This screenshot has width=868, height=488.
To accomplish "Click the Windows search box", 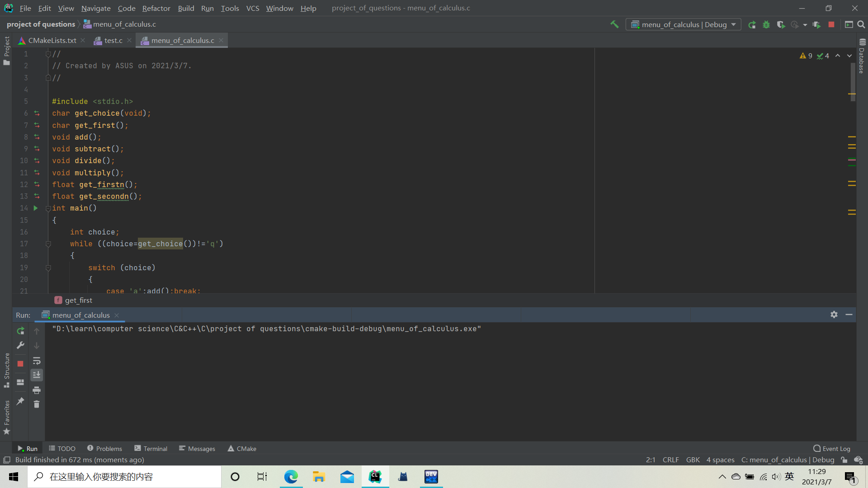I will tap(124, 477).
